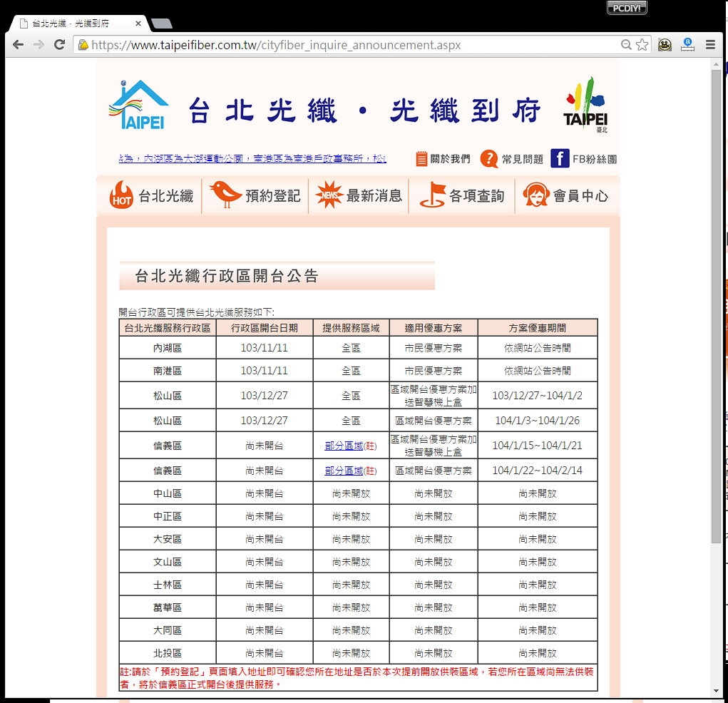728x703 pixels.
Task: Click the 適用優惠方案 column header
Action: coord(434,328)
